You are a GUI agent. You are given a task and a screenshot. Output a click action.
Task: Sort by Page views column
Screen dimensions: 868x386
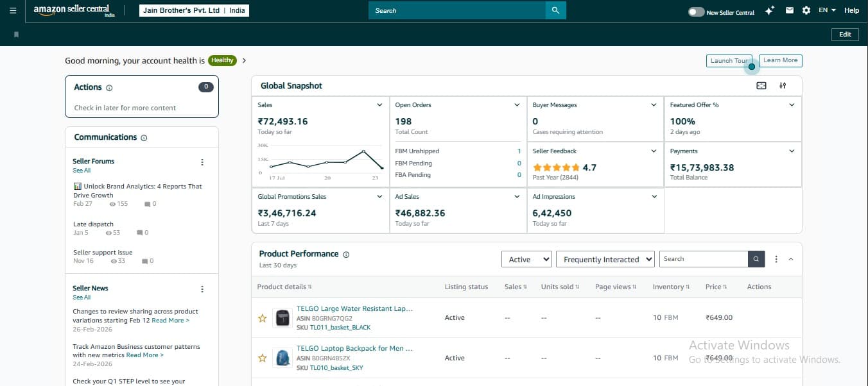616,287
